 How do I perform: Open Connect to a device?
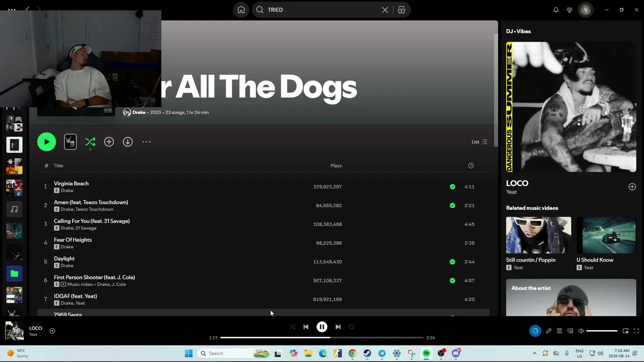[570, 331]
